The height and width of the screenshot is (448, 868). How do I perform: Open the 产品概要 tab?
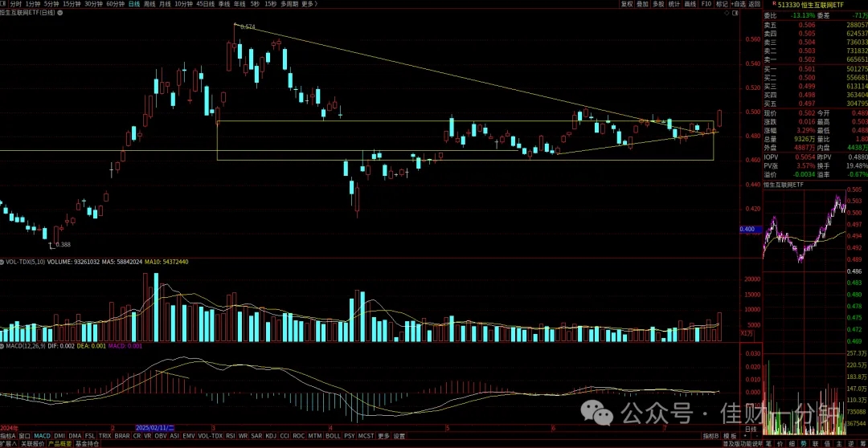point(58,443)
